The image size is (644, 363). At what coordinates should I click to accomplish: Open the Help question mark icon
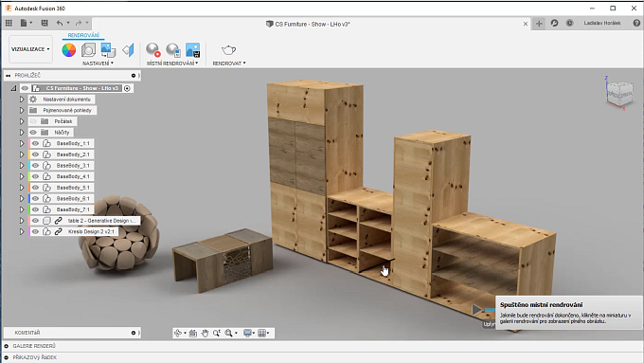click(636, 24)
